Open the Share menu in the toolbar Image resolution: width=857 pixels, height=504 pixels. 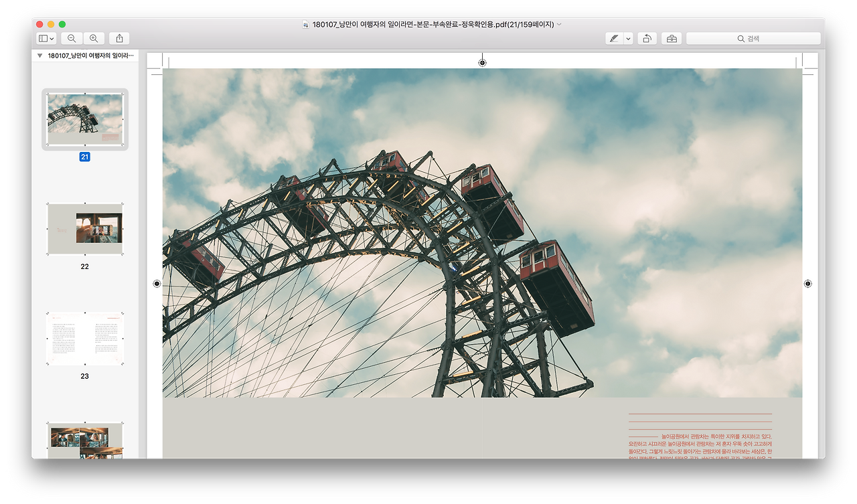[119, 39]
